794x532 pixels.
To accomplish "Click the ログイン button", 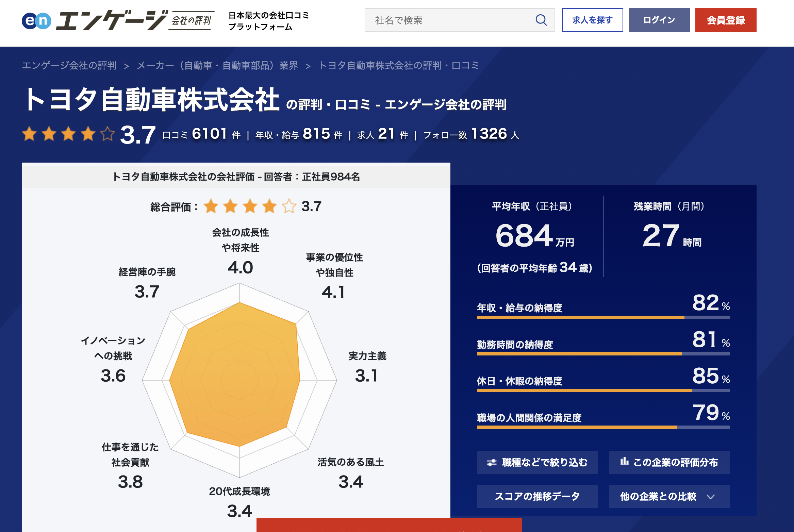I will [x=659, y=20].
